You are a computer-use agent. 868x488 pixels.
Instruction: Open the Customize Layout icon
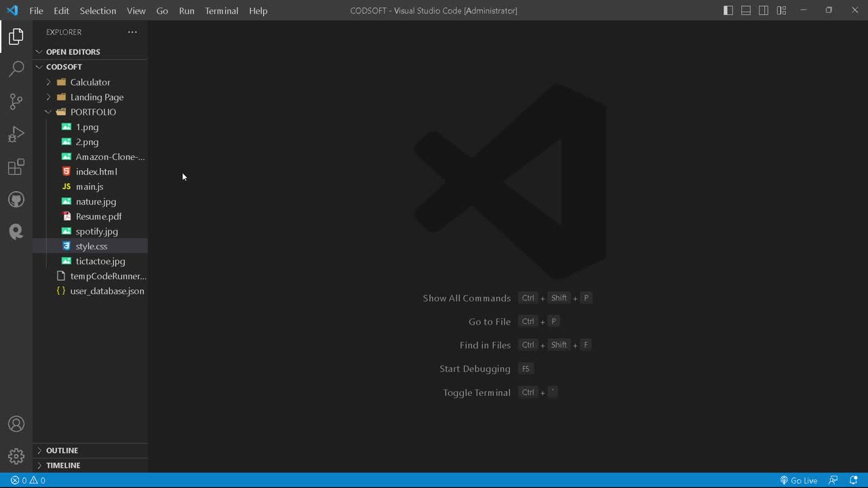781,10
